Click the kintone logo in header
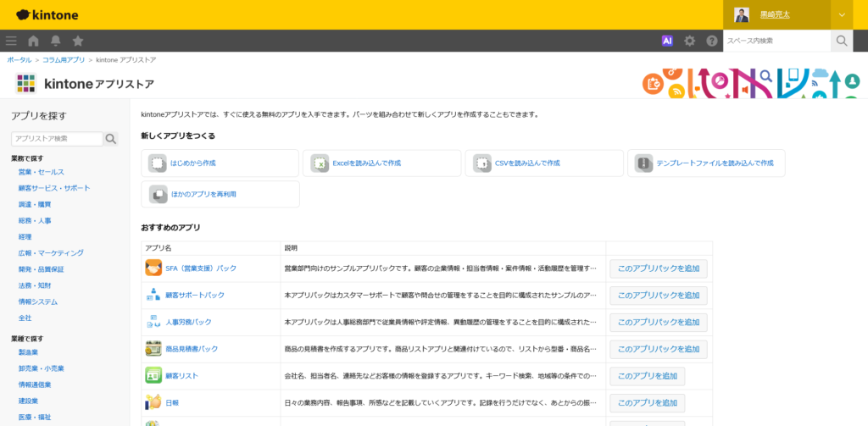Screen dimensions: 868x426 (x=47, y=15)
